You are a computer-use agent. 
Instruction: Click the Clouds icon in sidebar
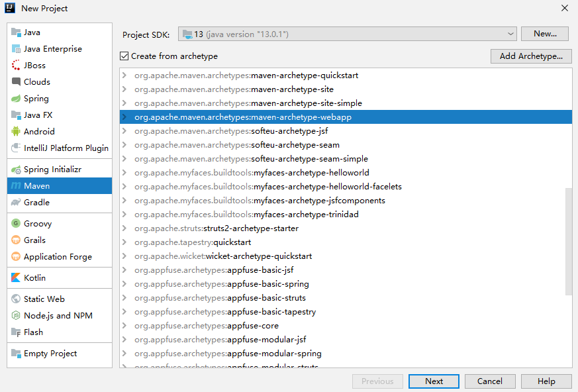pyautogui.click(x=17, y=82)
